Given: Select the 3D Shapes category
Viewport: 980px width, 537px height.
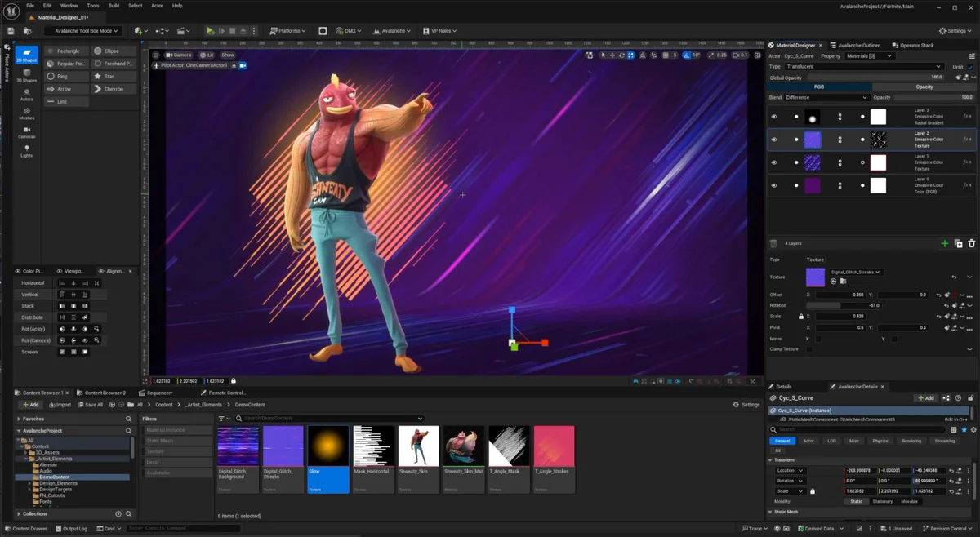Looking at the screenshot, I should 26,77.
